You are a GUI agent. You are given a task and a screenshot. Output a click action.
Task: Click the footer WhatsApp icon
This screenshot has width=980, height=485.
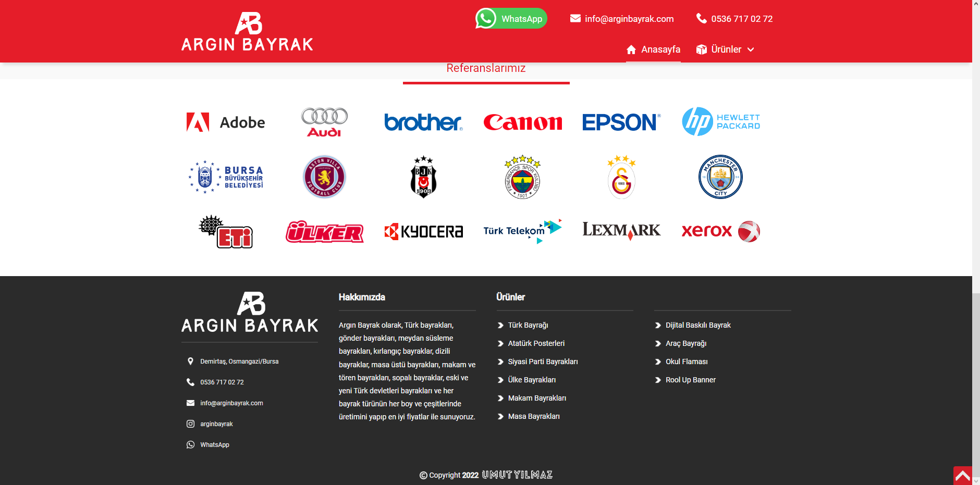point(191,445)
